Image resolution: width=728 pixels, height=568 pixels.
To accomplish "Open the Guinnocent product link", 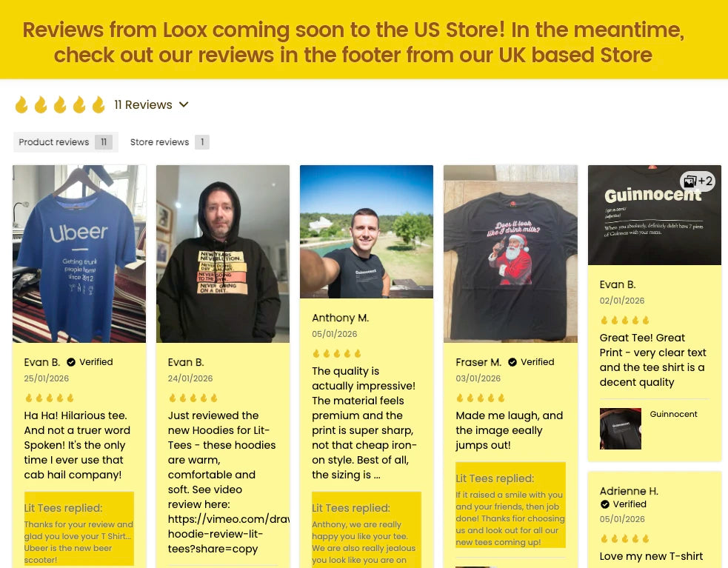I will 673,414.
